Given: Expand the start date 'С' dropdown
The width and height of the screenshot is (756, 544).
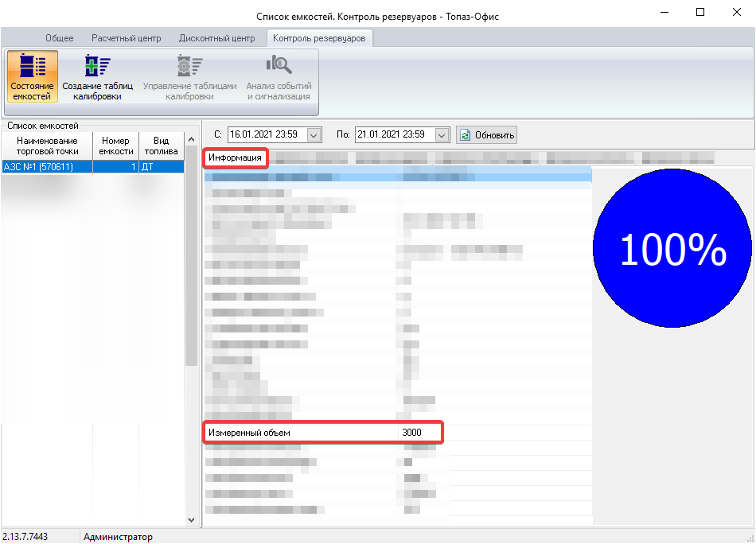Looking at the screenshot, I should click(314, 134).
